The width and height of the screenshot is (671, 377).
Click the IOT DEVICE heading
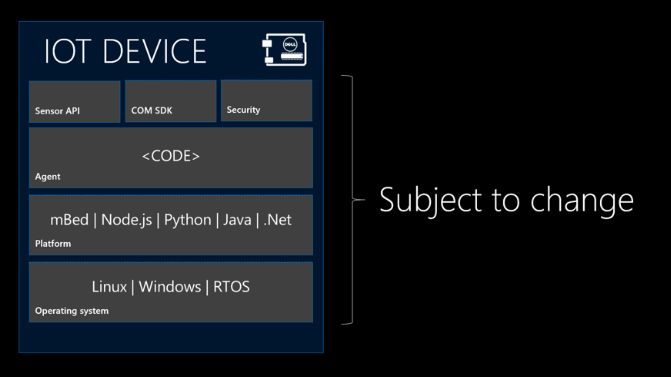[x=125, y=51]
